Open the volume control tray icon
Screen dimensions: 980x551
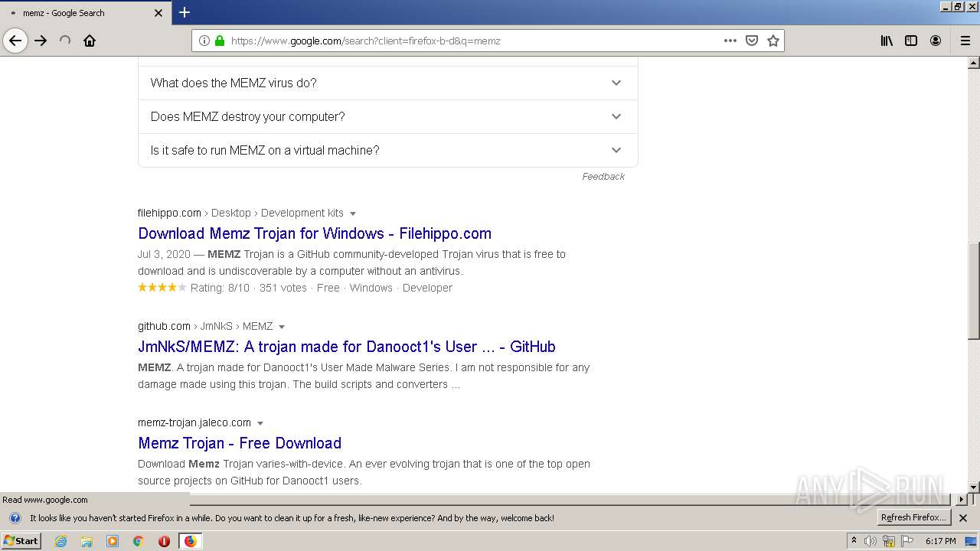[x=871, y=541]
